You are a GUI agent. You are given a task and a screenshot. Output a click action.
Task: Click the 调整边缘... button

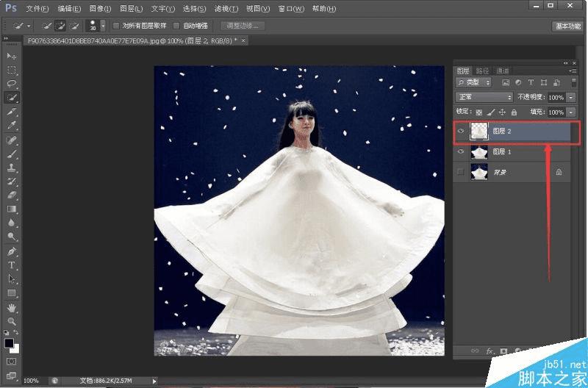[243, 26]
